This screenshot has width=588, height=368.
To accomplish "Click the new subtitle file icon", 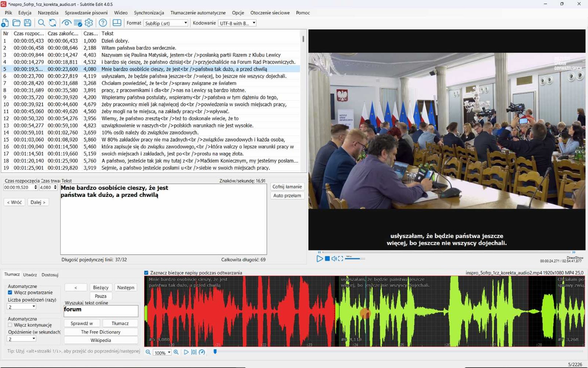I will pyautogui.click(x=5, y=23).
